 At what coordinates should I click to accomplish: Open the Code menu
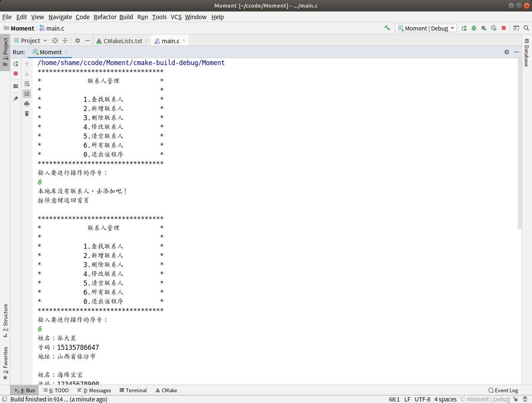83,17
